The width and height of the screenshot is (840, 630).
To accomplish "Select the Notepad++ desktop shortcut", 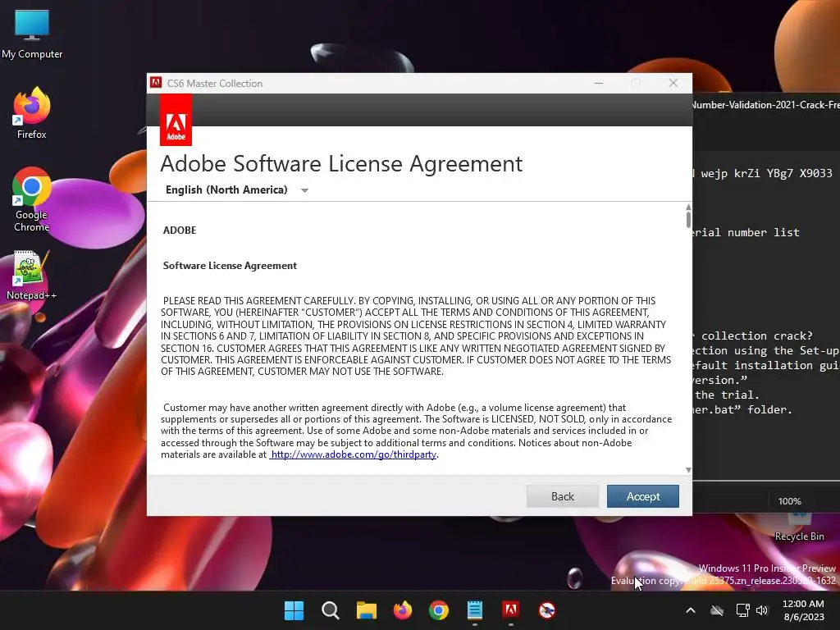I will (x=32, y=275).
